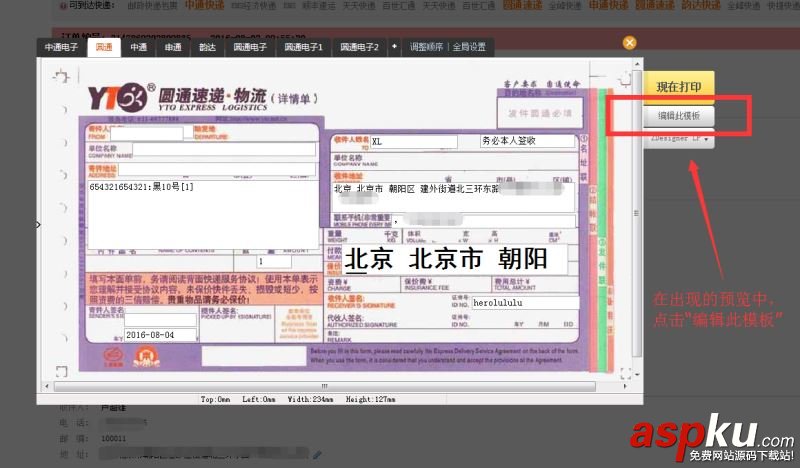
Task: Click the right arrow of the horizontal scrollbar
Action: pos(625,386)
